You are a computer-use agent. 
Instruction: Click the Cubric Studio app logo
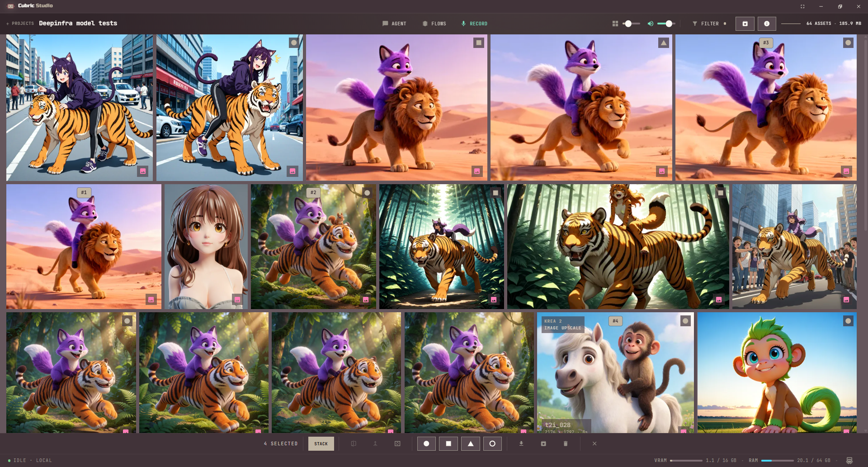coord(10,6)
